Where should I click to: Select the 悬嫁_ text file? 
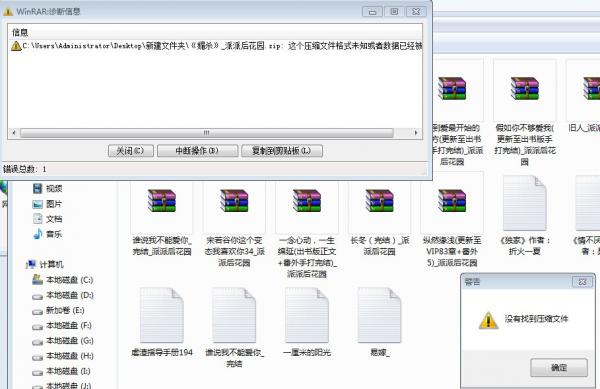[379, 315]
